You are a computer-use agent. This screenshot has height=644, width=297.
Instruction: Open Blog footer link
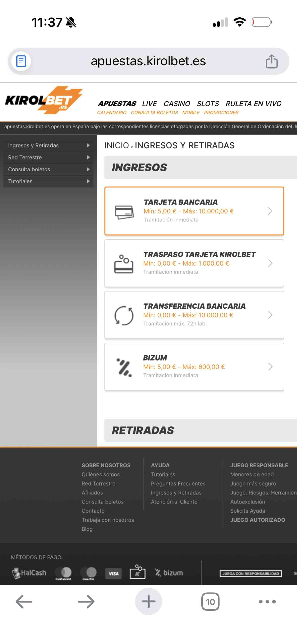coord(87,529)
